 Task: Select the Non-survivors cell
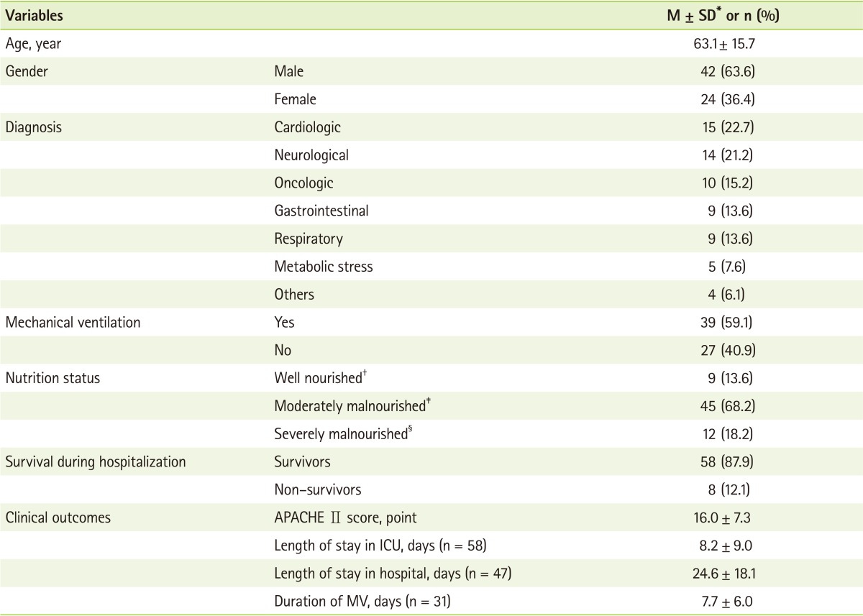[317, 490]
